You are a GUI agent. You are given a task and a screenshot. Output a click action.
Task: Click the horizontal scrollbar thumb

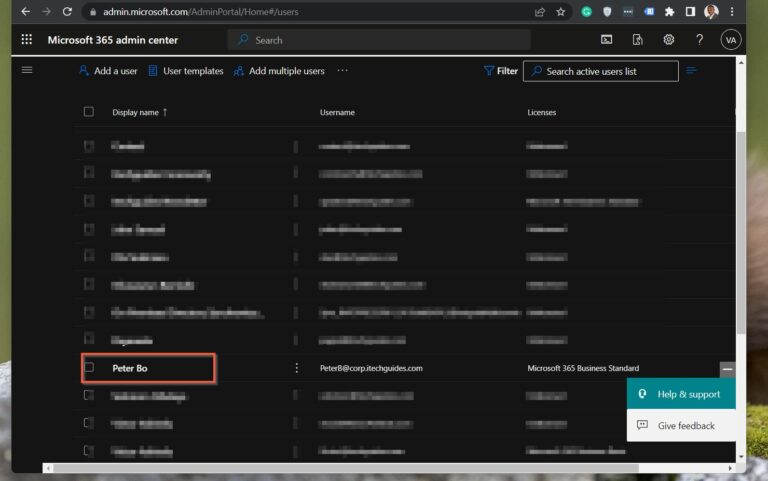[x=346, y=468]
